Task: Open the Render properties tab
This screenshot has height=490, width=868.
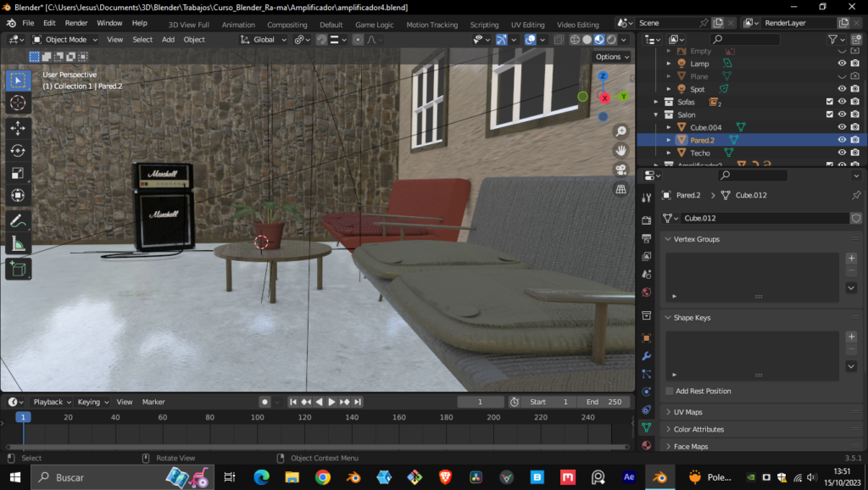Action: click(646, 220)
